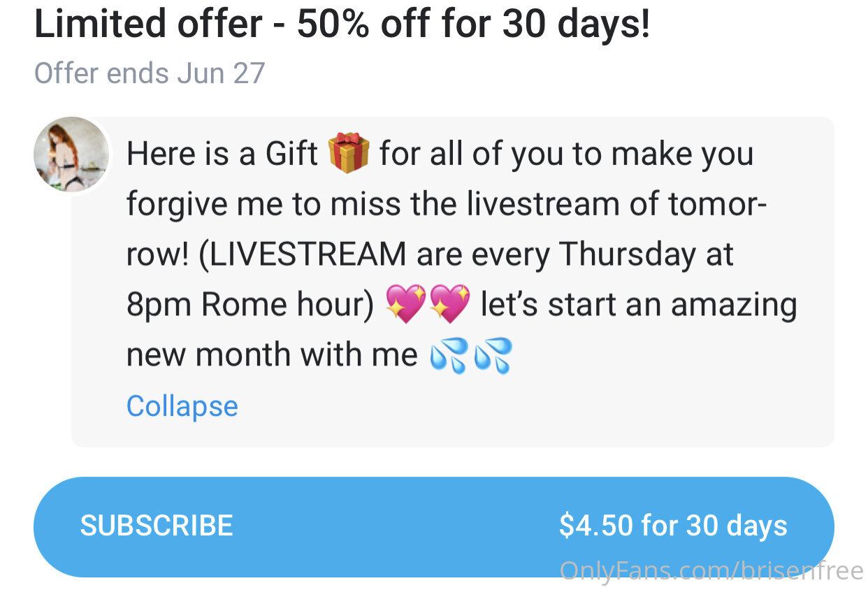868x590 pixels.
Task: Click the "8pm Rome hour)" text
Action: point(250,305)
